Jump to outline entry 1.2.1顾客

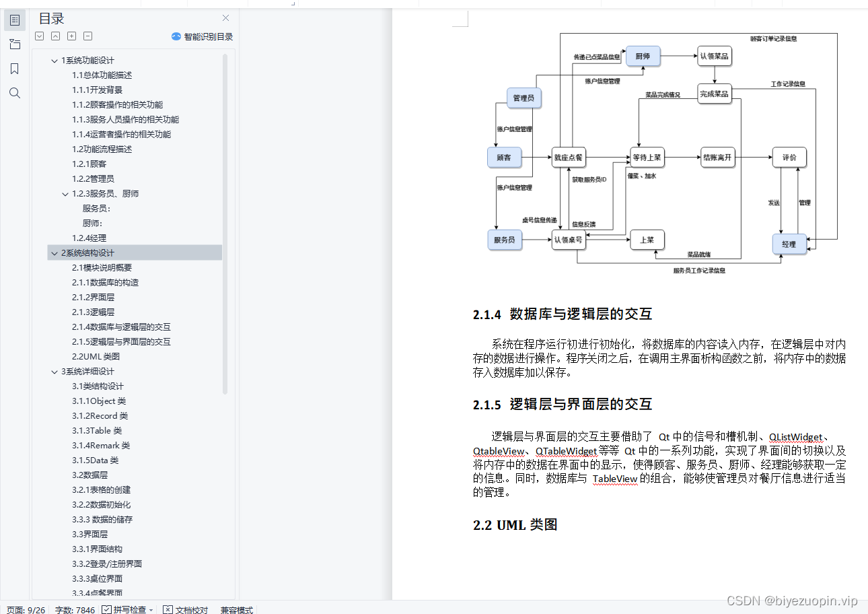click(x=89, y=164)
